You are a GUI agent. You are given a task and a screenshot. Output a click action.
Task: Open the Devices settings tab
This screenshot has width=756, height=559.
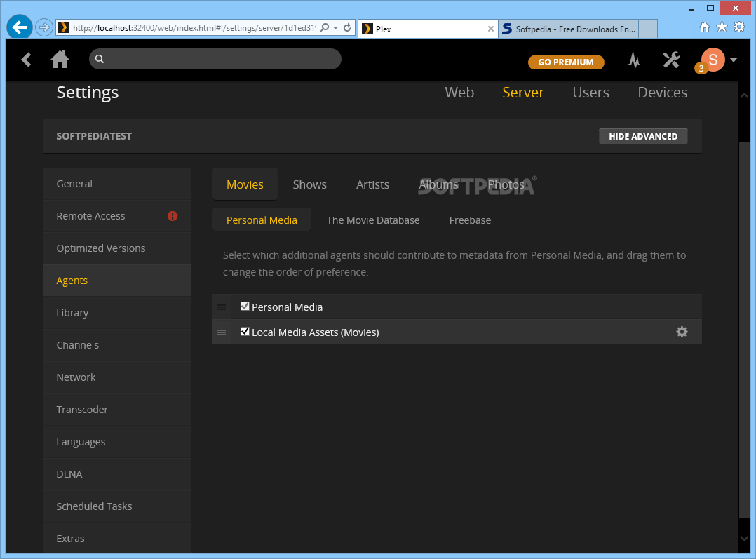click(x=663, y=93)
